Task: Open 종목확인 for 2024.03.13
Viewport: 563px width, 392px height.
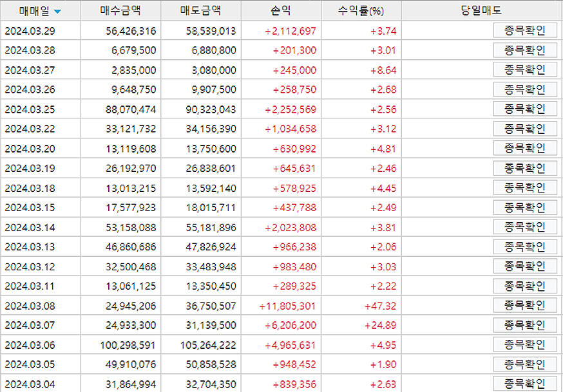Action: (x=525, y=247)
